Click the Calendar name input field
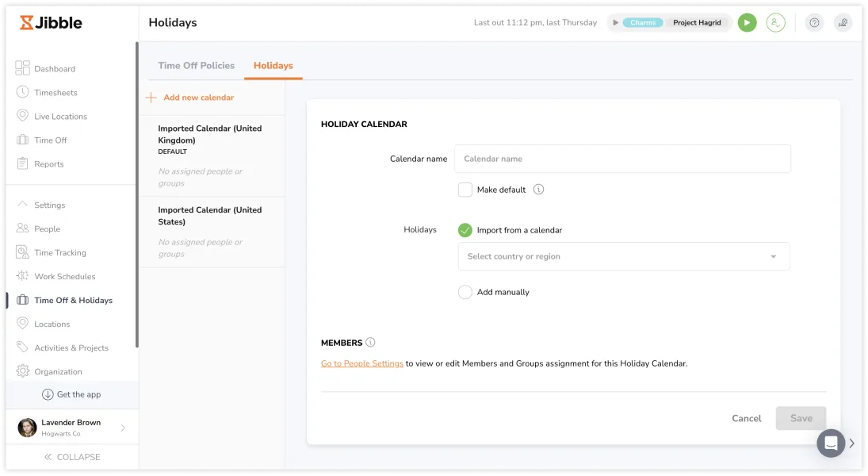Screen dimensions: 868x476 click(622, 159)
